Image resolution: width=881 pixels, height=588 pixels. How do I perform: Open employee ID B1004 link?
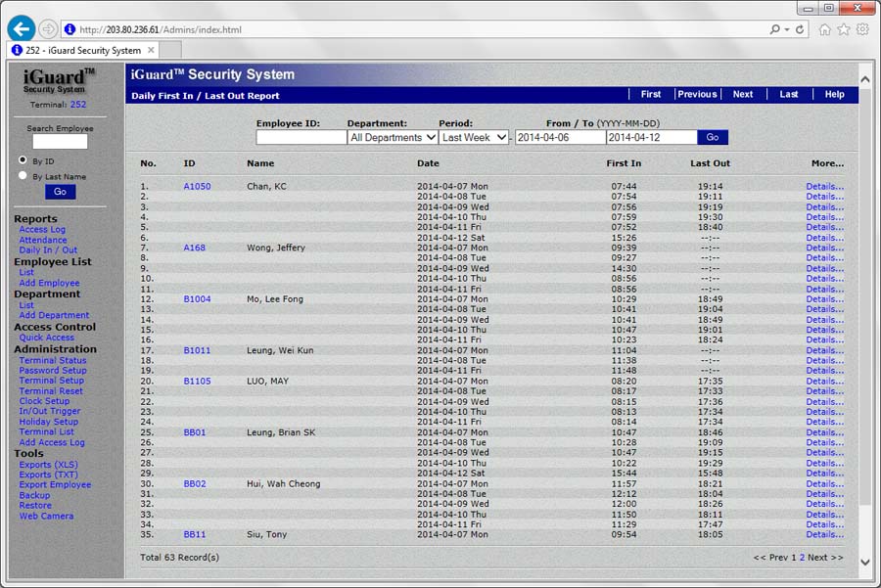click(197, 298)
